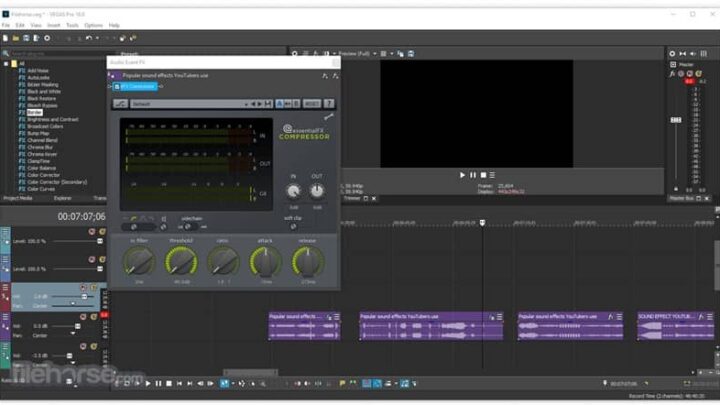Viewport: 720px width, 405px height.
Task: Open the Insert menu
Action: (54, 25)
